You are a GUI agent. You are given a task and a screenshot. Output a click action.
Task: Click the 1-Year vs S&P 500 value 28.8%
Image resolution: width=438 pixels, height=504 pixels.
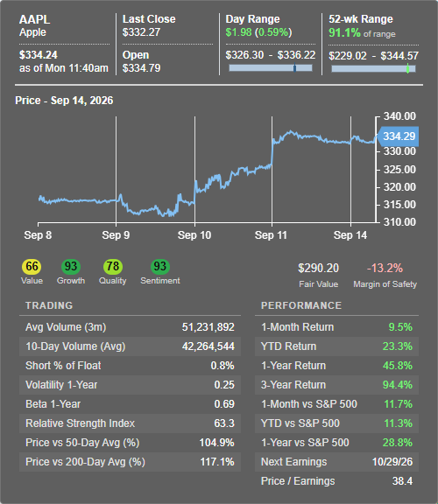398,443
